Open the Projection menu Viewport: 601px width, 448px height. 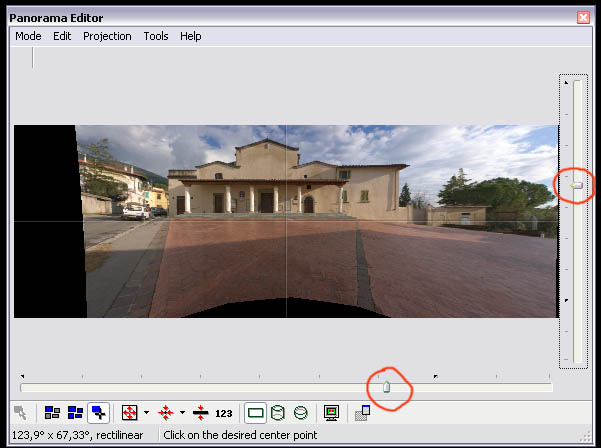(x=107, y=36)
